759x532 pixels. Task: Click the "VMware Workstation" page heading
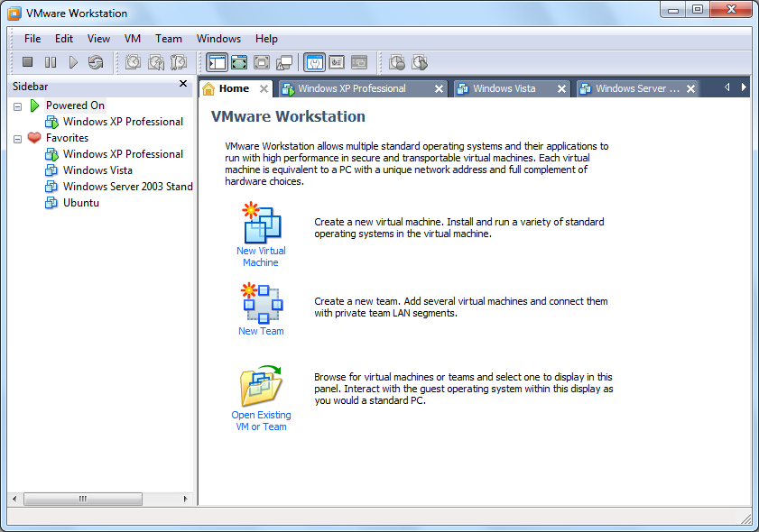(x=288, y=116)
